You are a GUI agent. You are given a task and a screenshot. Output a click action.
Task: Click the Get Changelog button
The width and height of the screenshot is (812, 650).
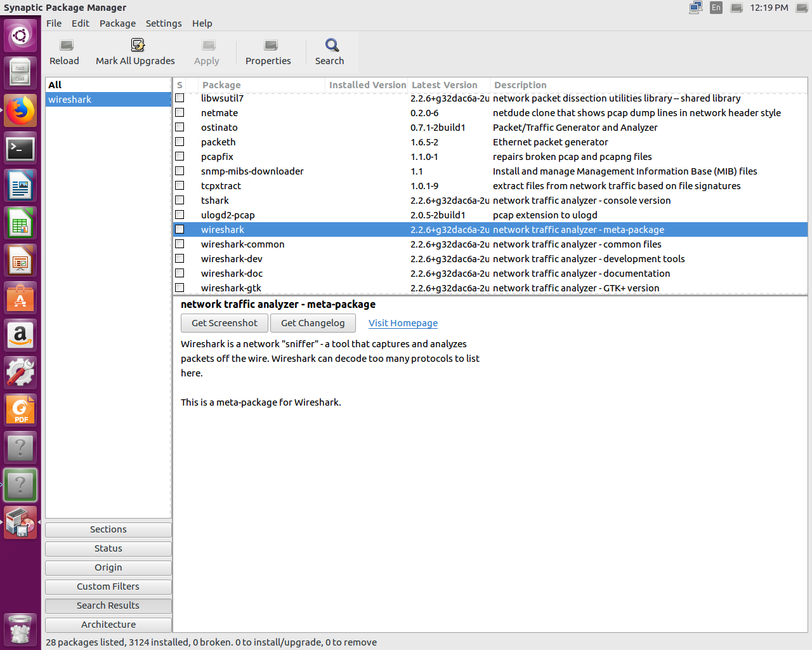pyautogui.click(x=313, y=323)
